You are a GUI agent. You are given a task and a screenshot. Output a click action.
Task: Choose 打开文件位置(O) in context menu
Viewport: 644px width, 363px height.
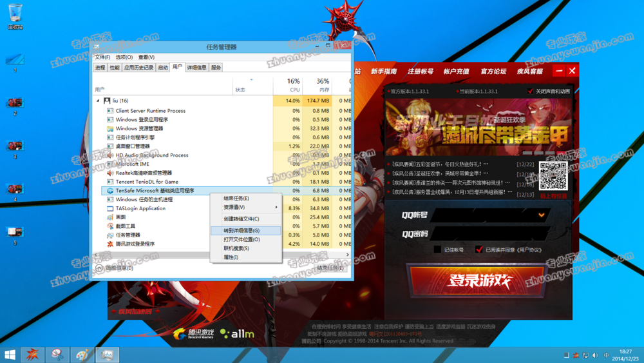(246, 239)
